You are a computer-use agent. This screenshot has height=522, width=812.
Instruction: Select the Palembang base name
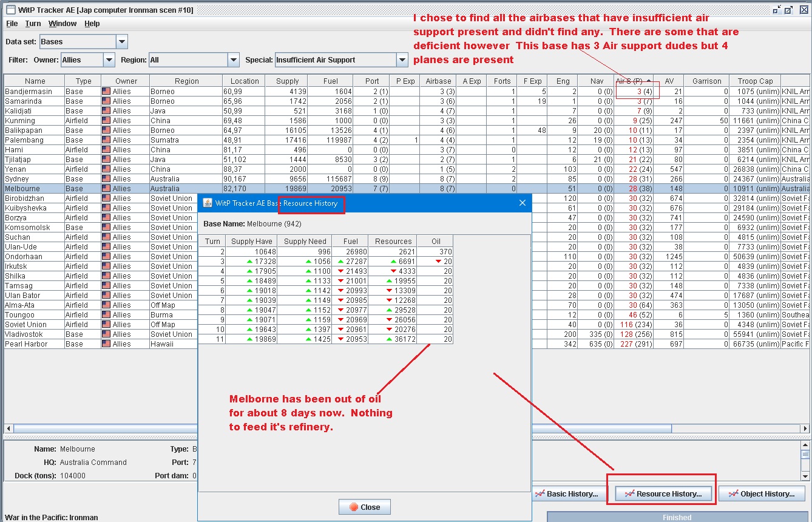coord(23,140)
